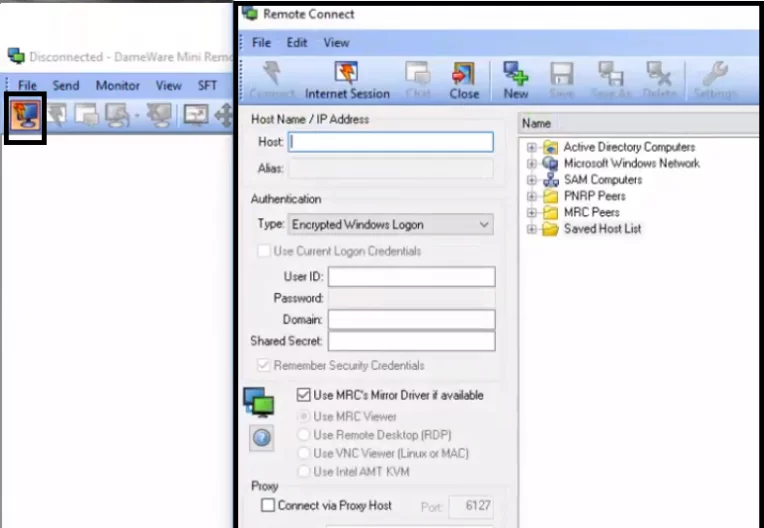The image size is (764, 528).
Task: Click the Connect toolbar icon in Remote Connect
Action: pos(272,80)
